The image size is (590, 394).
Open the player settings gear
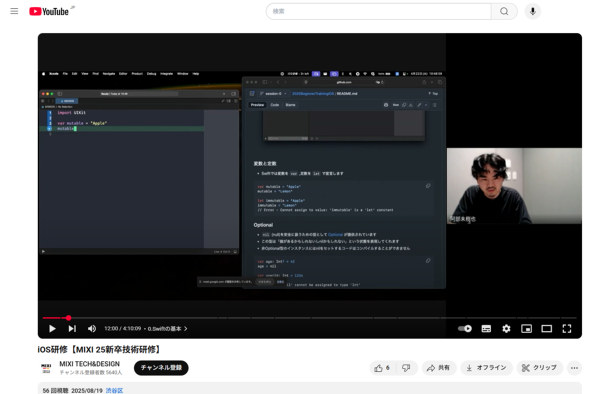[x=506, y=329]
